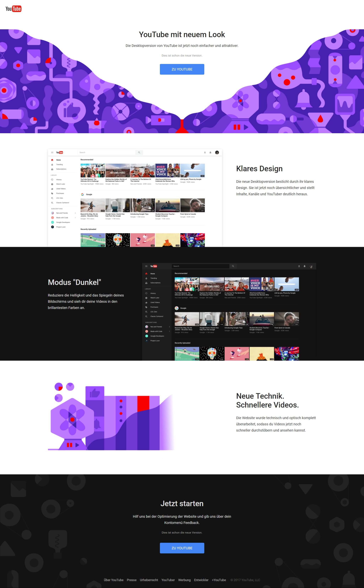Open the YouTuber footer link
This screenshot has height=588, width=364.
point(168,580)
